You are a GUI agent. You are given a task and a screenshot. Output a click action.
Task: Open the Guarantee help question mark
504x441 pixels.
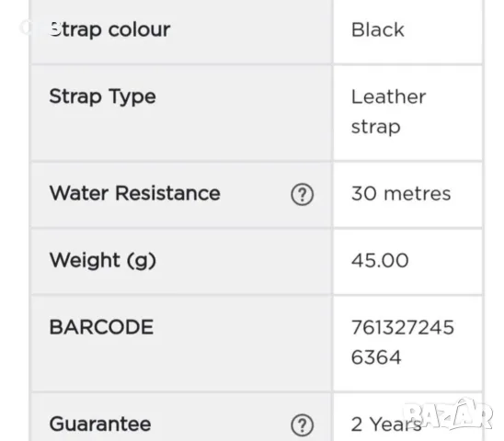303,425
